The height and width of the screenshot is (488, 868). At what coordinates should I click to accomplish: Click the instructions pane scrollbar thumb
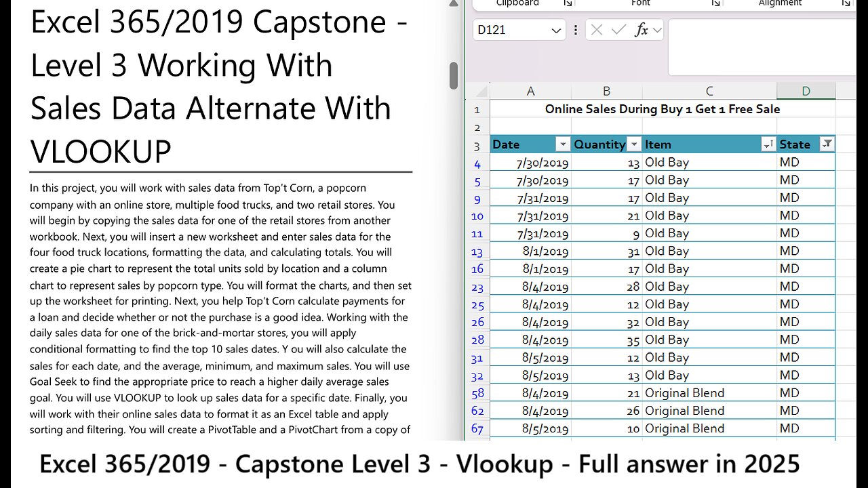[x=454, y=75]
